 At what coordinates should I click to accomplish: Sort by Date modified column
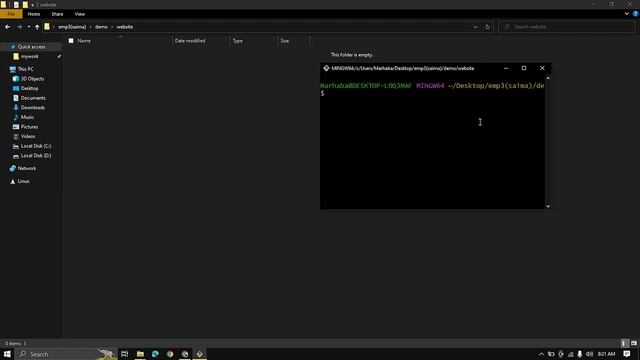(x=190, y=41)
